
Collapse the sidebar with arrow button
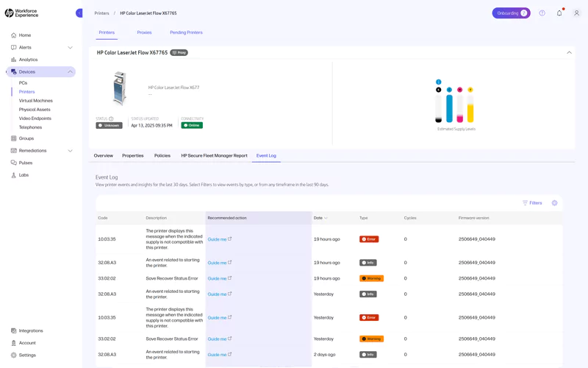tap(79, 13)
